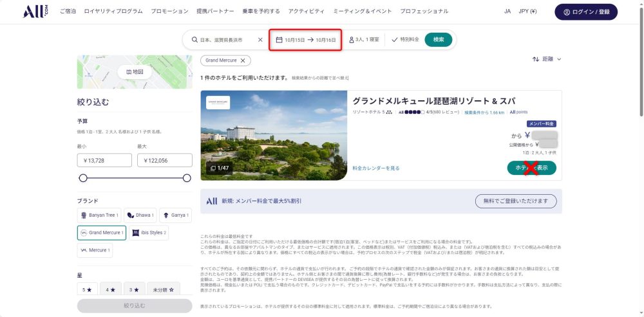Clear the destination with the X icon
This screenshot has height=317, width=644.
260,40
